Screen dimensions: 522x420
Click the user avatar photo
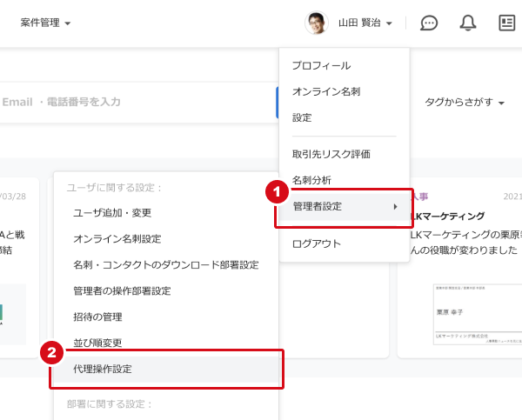317,23
